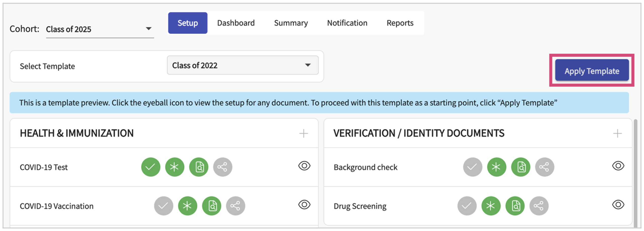Go to the Notification tab
Image resolution: width=644 pixels, height=231 pixels.
(x=347, y=23)
